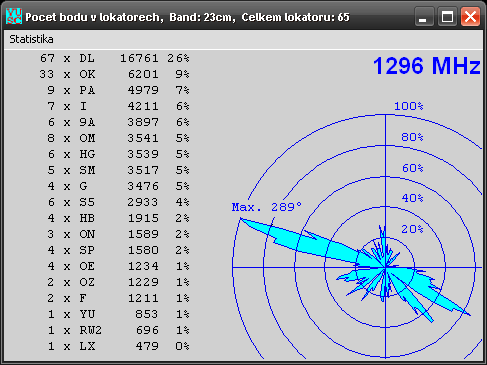Click the HG row showing 3539
Viewport: 487px width, 365px height.
[114, 154]
